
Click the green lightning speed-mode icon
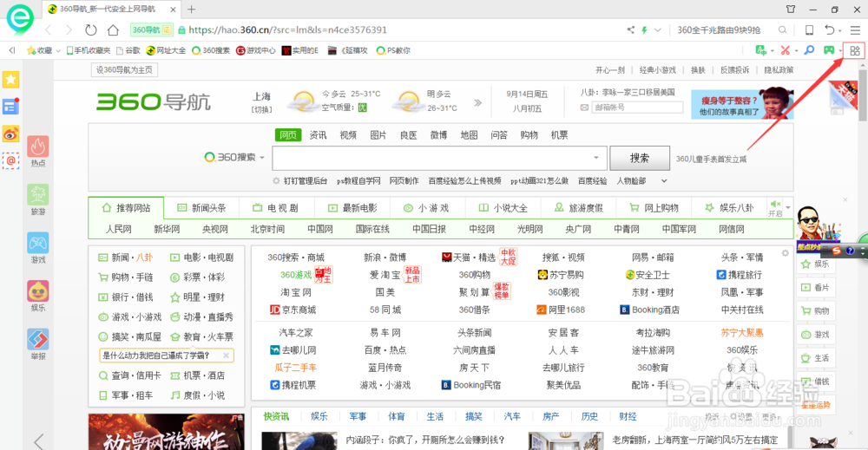pos(644,29)
